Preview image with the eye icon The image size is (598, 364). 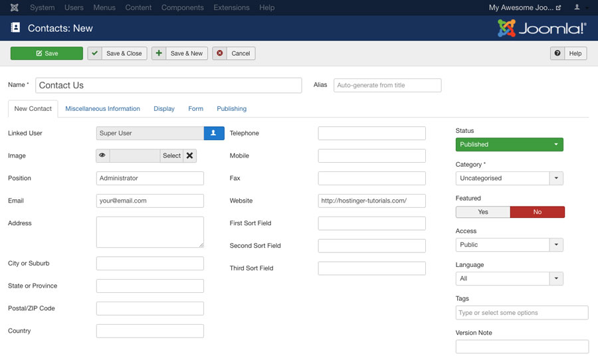tap(102, 155)
